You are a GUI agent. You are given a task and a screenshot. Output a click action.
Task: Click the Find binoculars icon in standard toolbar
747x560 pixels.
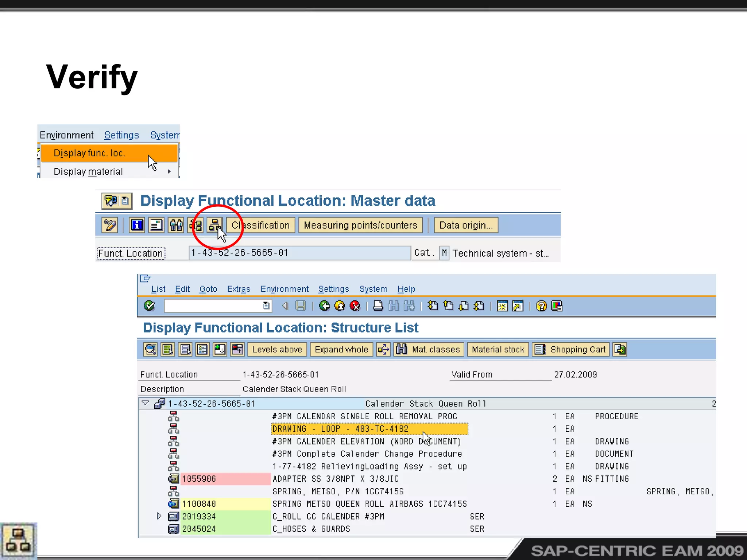tap(394, 306)
